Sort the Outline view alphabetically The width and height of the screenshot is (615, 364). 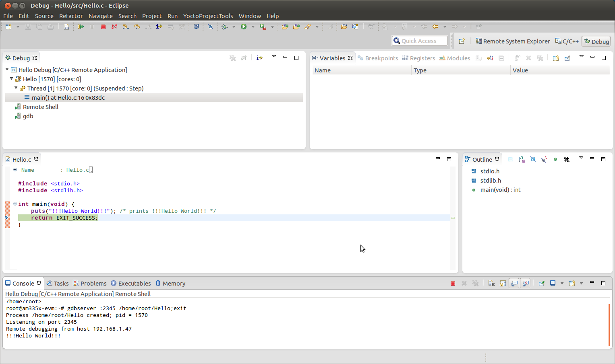coord(522,159)
